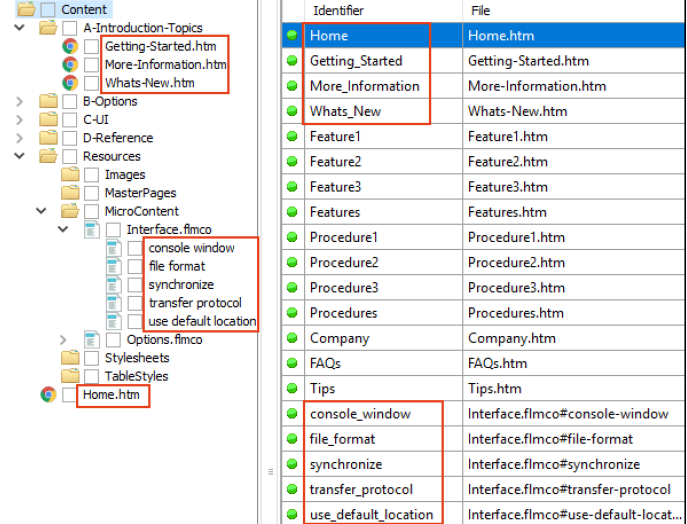Check the box for More-Information.htm
This screenshot has width=687, height=524.
click(92, 65)
